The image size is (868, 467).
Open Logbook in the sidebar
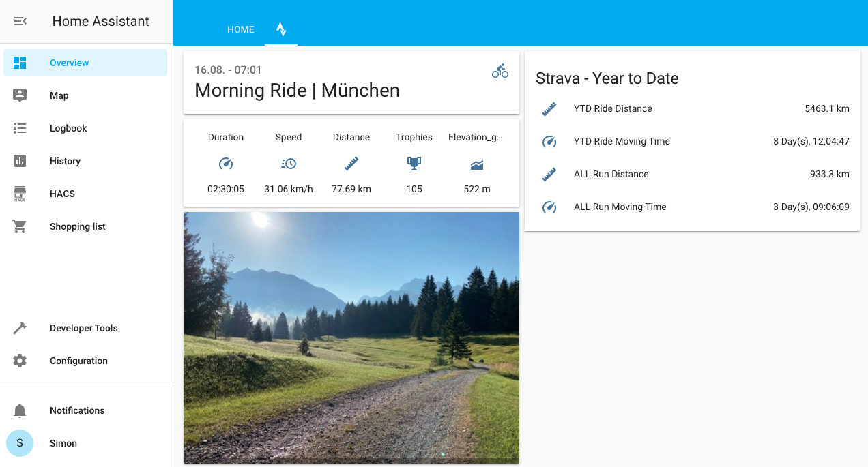coord(85,128)
